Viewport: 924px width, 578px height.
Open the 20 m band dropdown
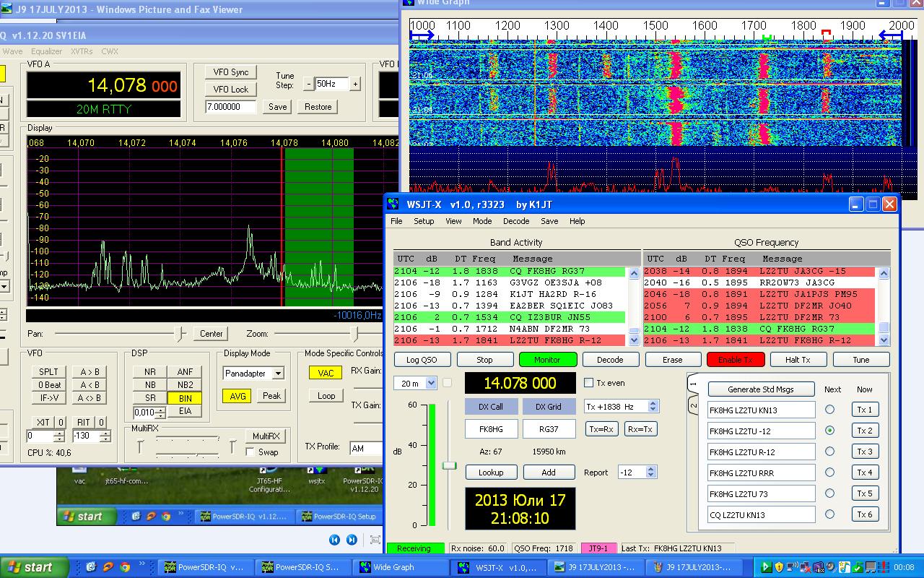(x=431, y=383)
